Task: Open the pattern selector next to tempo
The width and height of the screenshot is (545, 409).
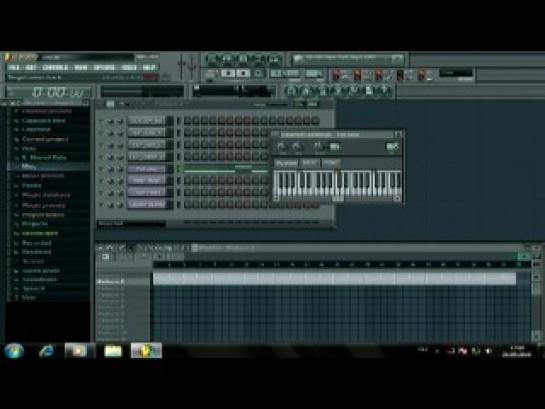Action: (313, 73)
